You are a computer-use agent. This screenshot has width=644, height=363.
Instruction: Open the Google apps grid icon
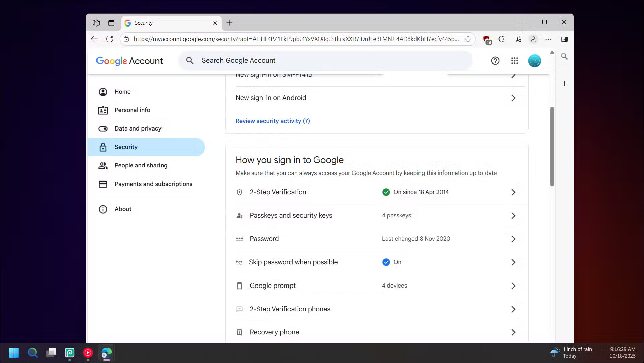515,61
